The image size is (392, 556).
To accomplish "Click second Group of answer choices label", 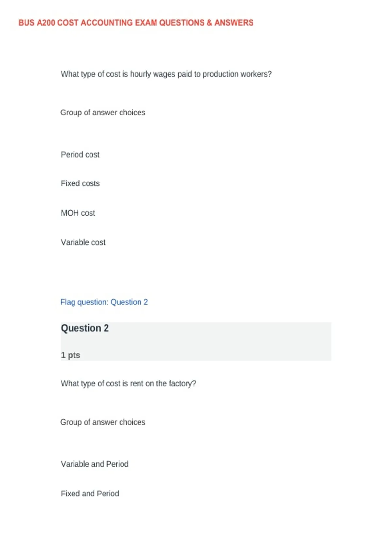I will 103,422.
